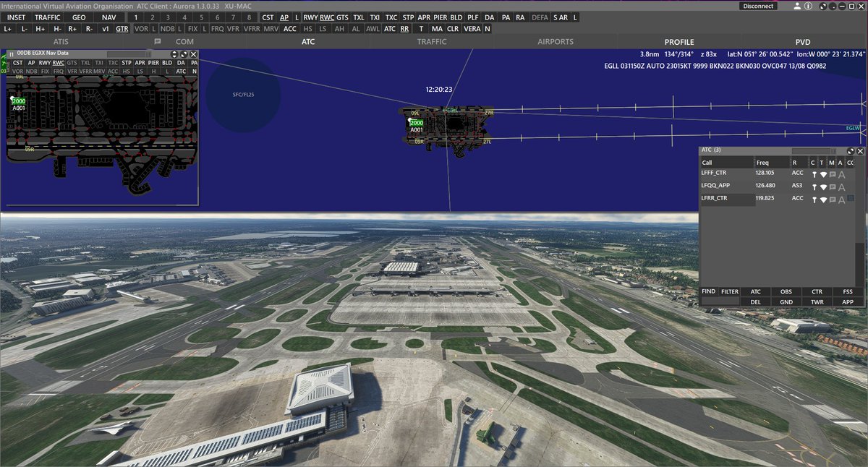Select the ATC tab
This screenshot has width=868, height=467.
point(308,42)
